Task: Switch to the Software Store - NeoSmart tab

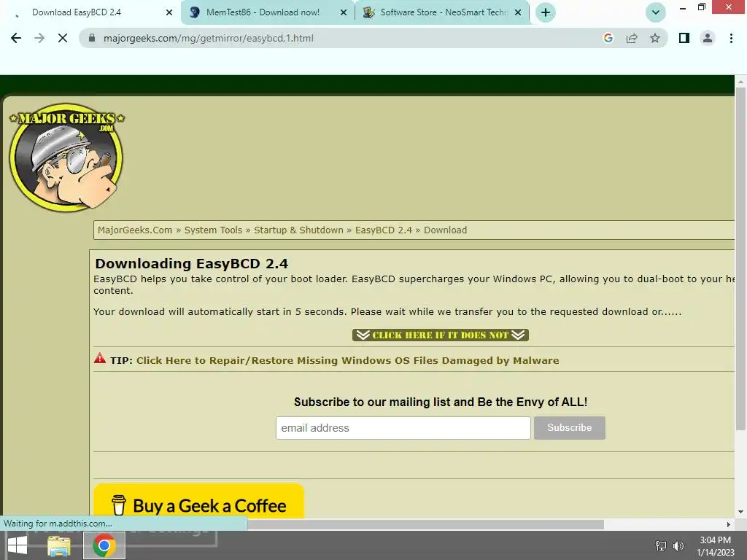Action: (441, 12)
